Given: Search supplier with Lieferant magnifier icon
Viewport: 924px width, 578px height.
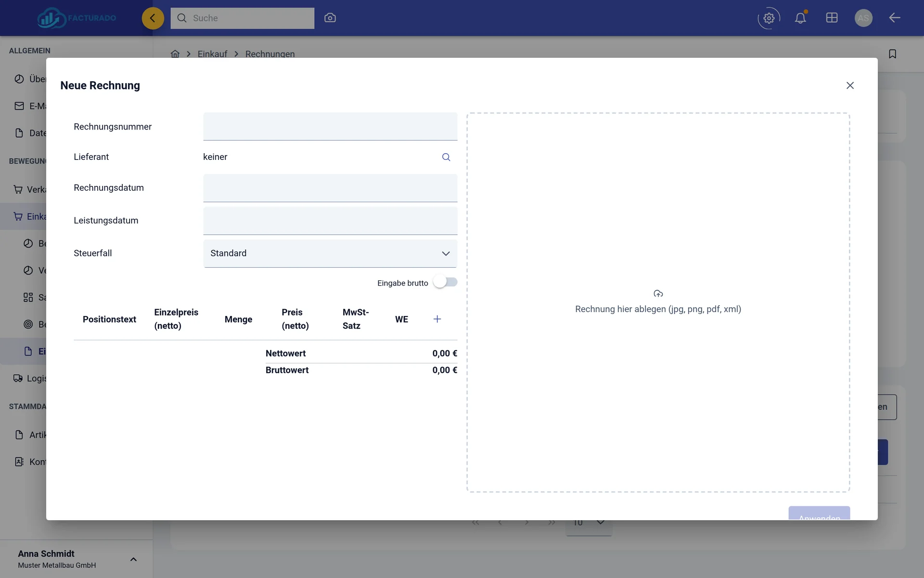Looking at the screenshot, I should (446, 157).
